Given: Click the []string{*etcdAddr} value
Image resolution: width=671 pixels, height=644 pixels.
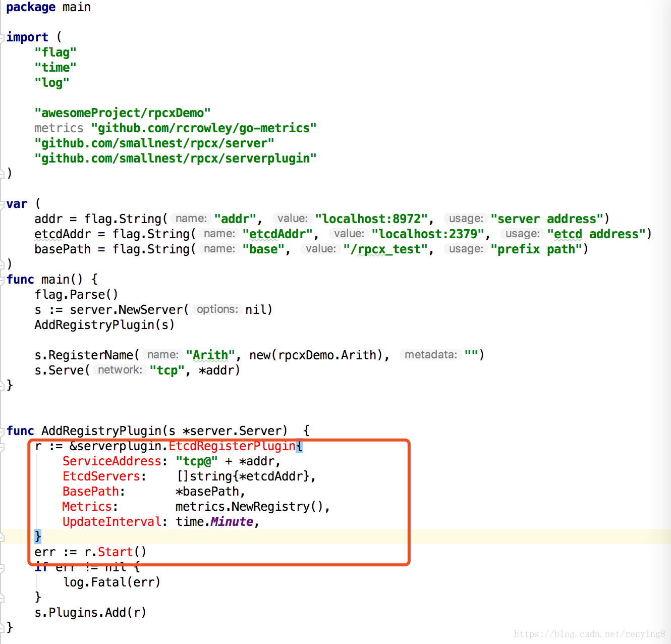Looking at the screenshot, I should pyautogui.click(x=242, y=476).
